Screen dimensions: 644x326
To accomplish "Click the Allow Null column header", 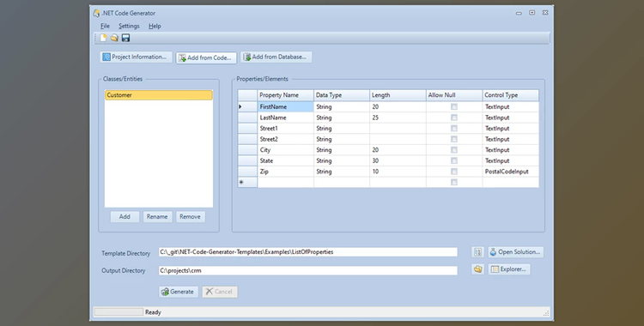I will coord(454,95).
